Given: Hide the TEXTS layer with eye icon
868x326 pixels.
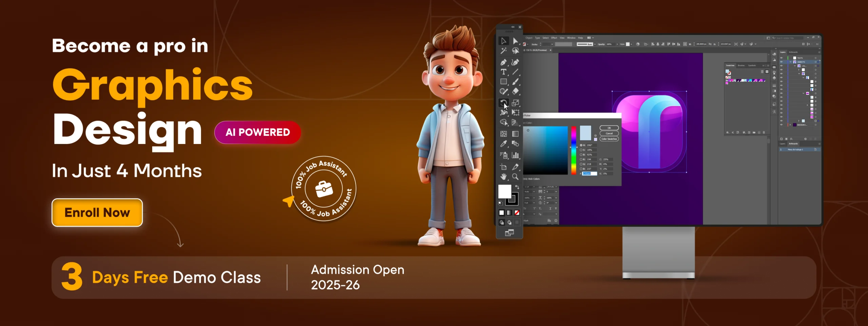Looking at the screenshot, I should point(782,58).
